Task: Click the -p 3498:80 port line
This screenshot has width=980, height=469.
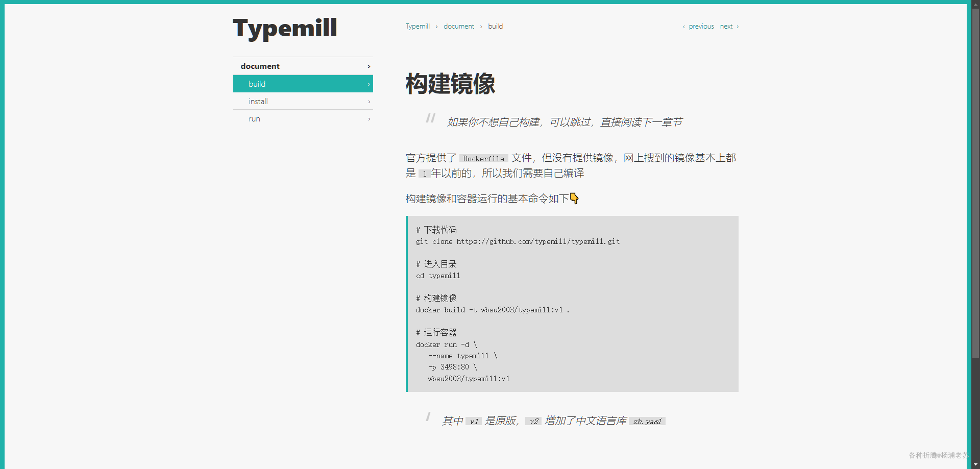Action: pyautogui.click(x=453, y=367)
